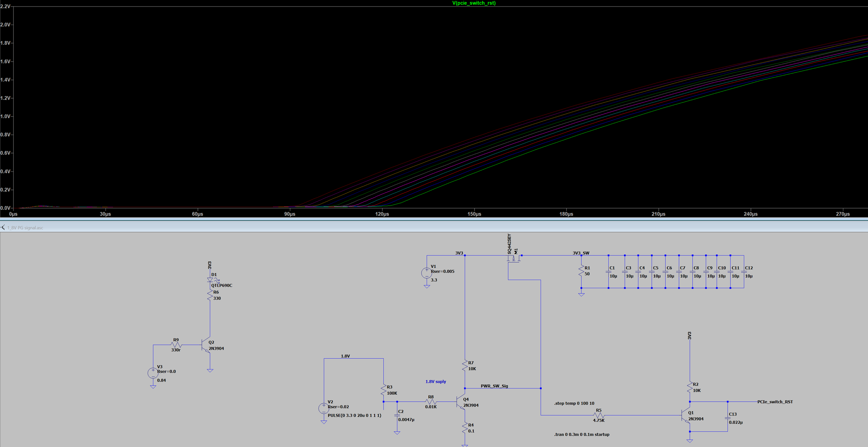Screen dimensions: 868x447
Task: Click the PWR_SW_Sig net label
Action: [x=494, y=386]
